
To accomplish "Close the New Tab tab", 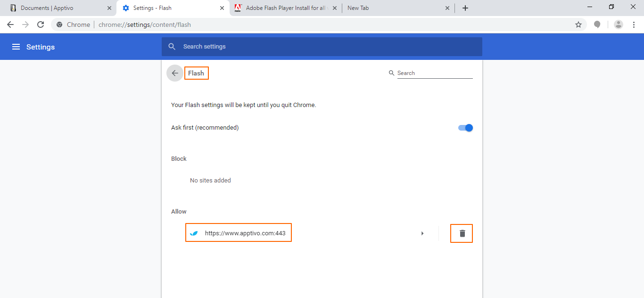I will click(x=447, y=8).
